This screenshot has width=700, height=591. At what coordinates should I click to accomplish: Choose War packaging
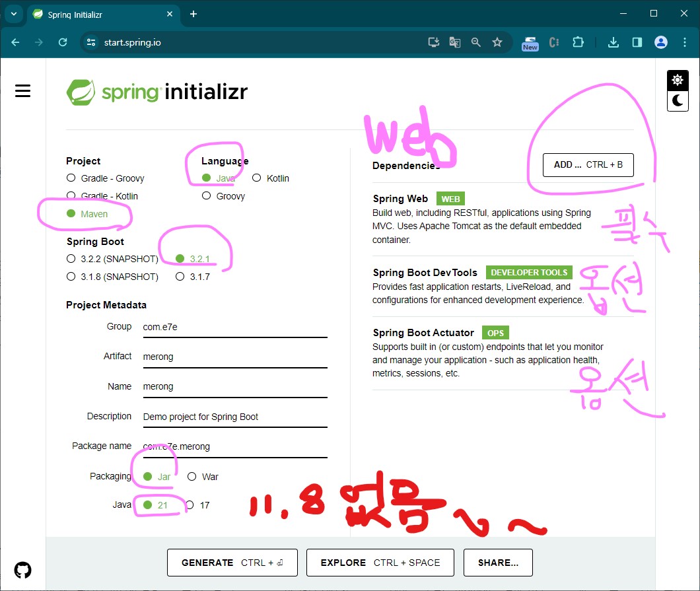pos(203,477)
